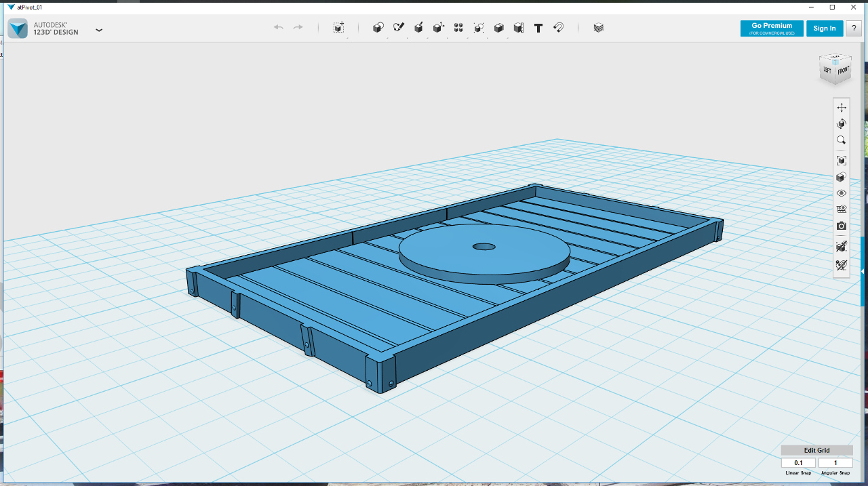The image size is (868, 486).
Task: Toggle the show/hide eye icon
Action: [x=842, y=193]
